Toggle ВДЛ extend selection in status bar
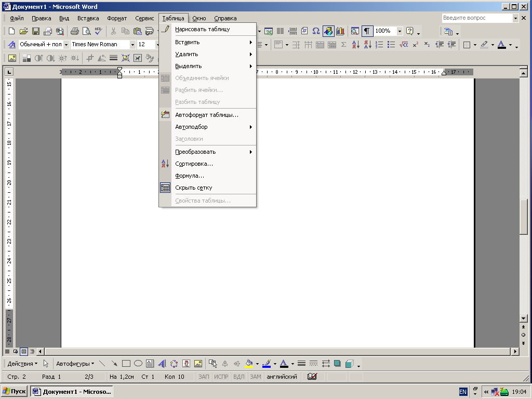 pyautogui.click(x=239, y=377)
